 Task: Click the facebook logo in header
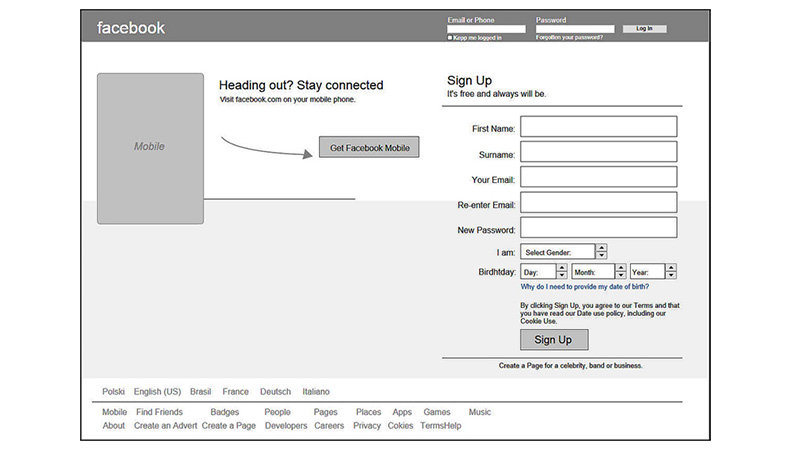[x=131, y=28]
